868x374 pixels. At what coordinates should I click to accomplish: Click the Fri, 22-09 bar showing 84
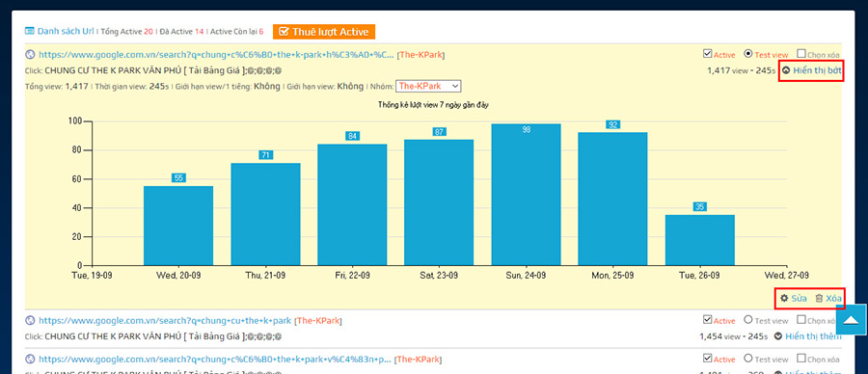point(352,204)
